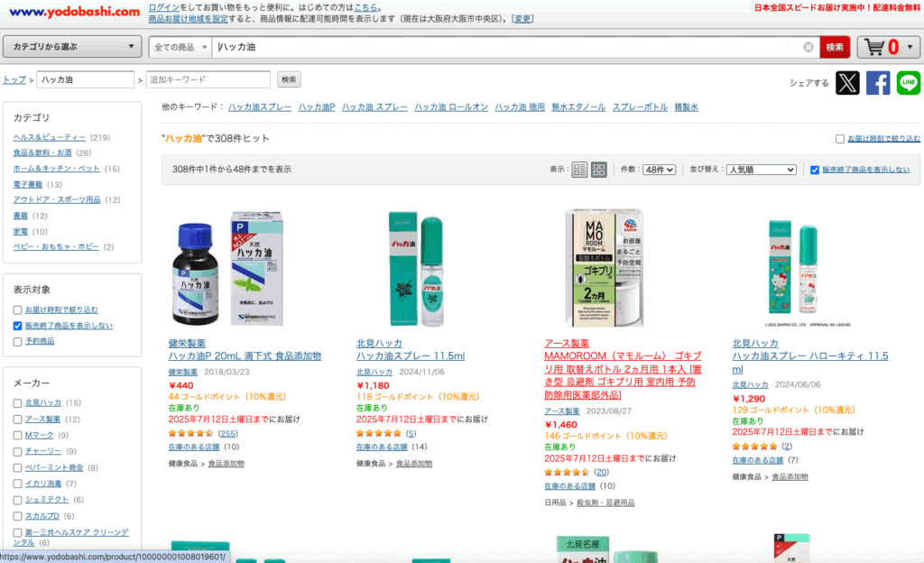The image size is (924, 563).
Task: Open 並び替え 人気順 sort dropdown
Action: [762, 170]
